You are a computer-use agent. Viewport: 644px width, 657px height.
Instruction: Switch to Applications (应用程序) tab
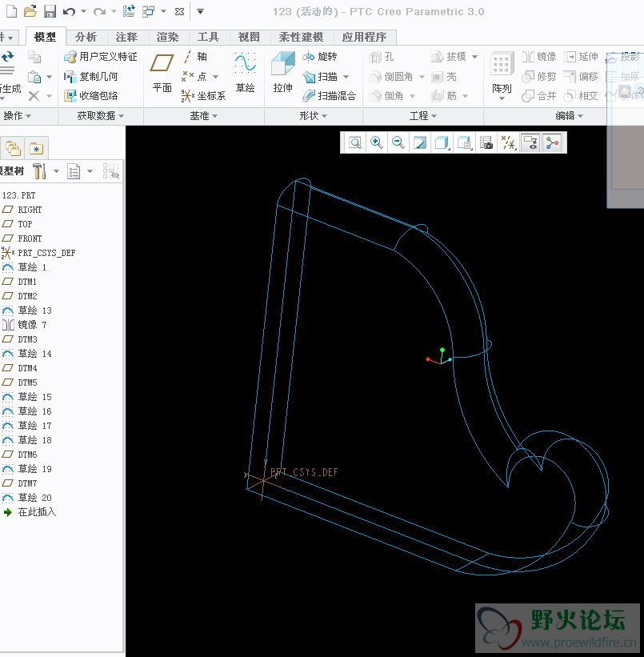[364, 37]
